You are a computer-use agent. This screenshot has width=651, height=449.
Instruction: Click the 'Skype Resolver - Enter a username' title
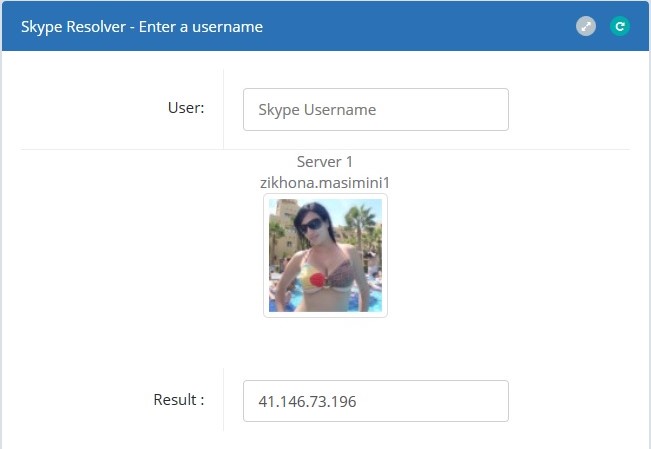tap(142, 27)
